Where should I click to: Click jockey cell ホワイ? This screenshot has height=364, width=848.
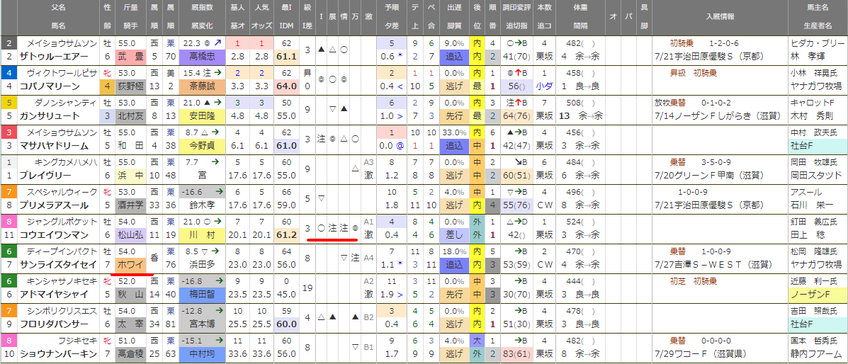(x=130, y=263)
